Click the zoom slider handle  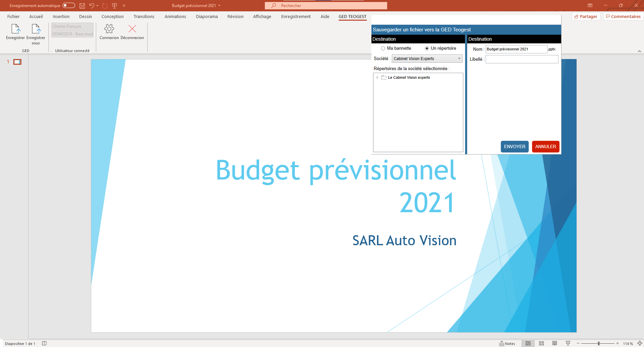coord(599,343)
